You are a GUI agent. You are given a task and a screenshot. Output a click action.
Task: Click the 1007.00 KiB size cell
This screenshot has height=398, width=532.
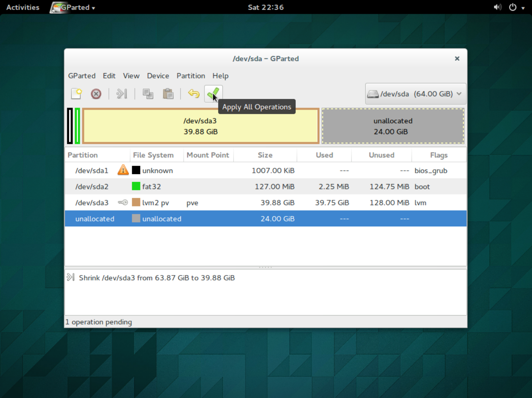[x=273, y=170]
